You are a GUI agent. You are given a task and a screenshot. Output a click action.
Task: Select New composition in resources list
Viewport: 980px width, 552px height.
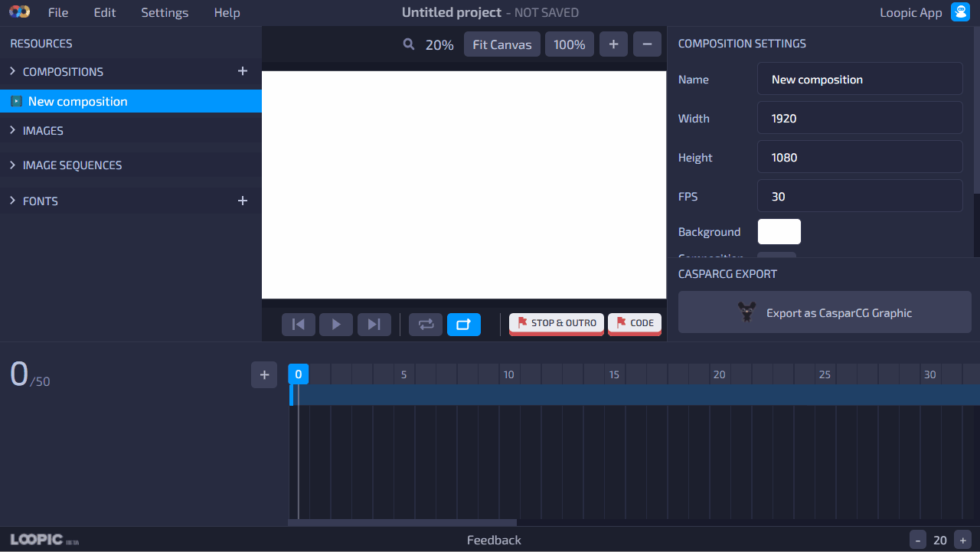(131, 101)
